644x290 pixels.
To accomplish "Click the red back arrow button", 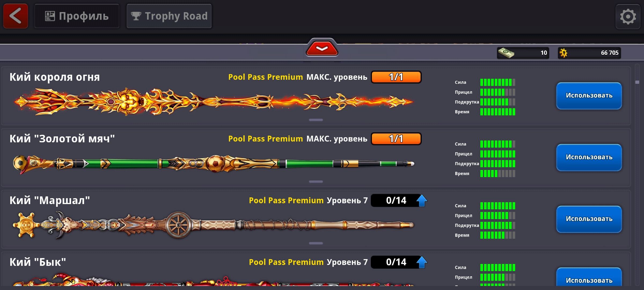I will 16,16.
